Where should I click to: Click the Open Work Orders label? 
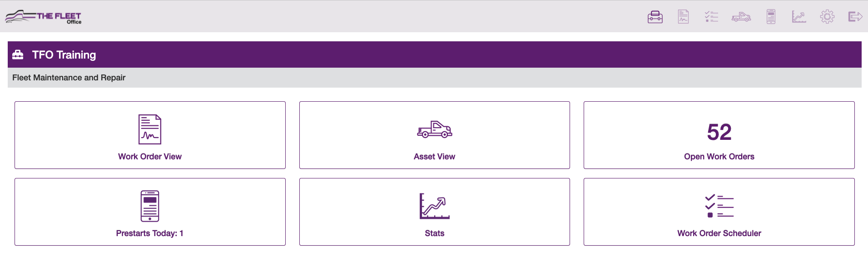(x=719, y=157)
